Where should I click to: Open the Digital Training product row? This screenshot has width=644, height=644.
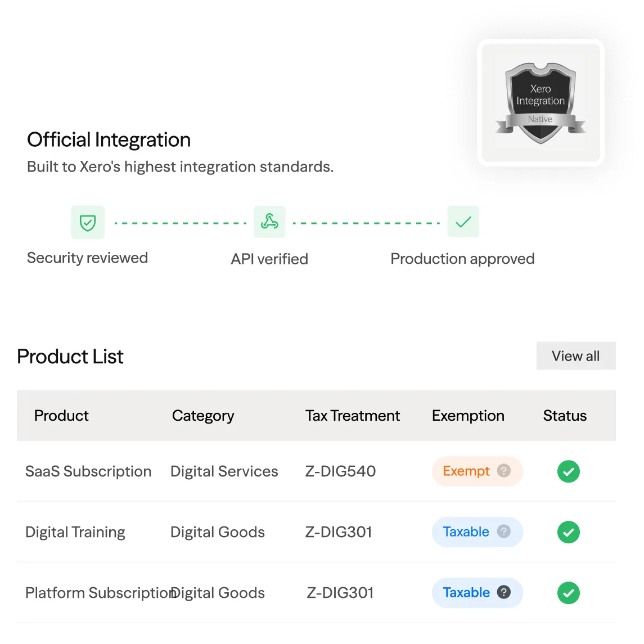click(75, 532)
